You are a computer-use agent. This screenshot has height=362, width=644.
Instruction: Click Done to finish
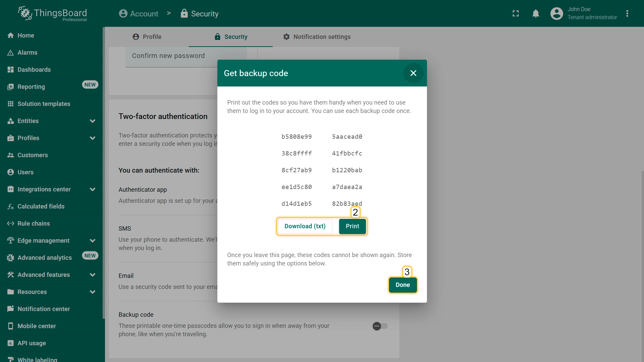pyautogui.click(x=402, y=285)
